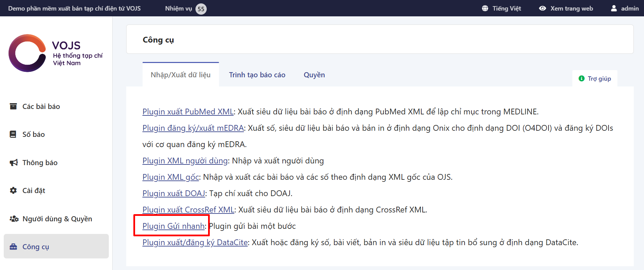
Task: Open the Trợ giúp help panel
Action: pos(595,78)
